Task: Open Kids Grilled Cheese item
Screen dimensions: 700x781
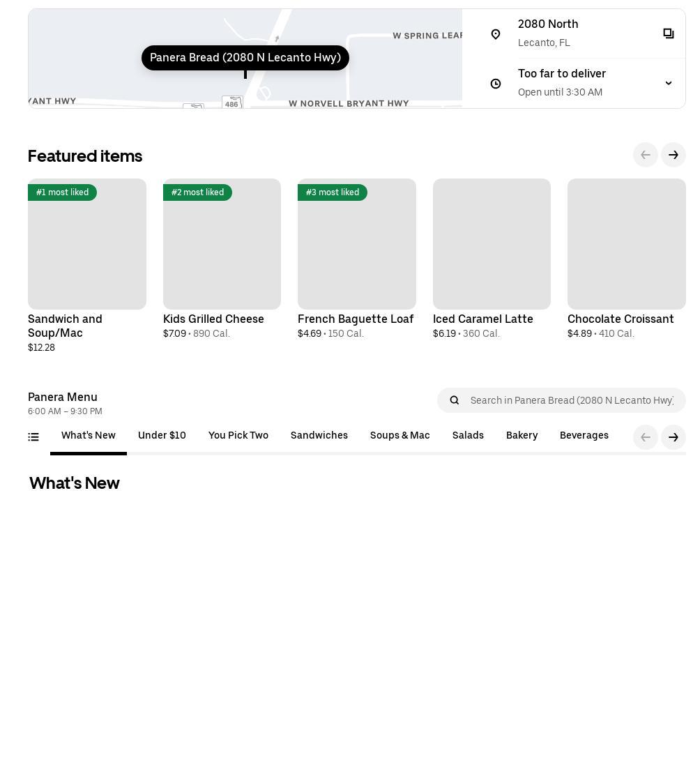Action: point(222,259)
